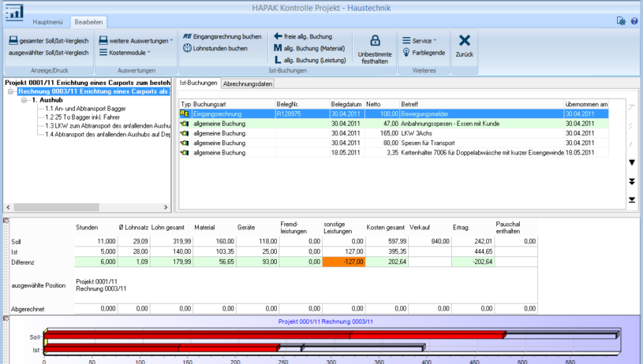Click the tree horizontal scrollbar thumb
Screen dimensions: 643x364
(56, 207)
